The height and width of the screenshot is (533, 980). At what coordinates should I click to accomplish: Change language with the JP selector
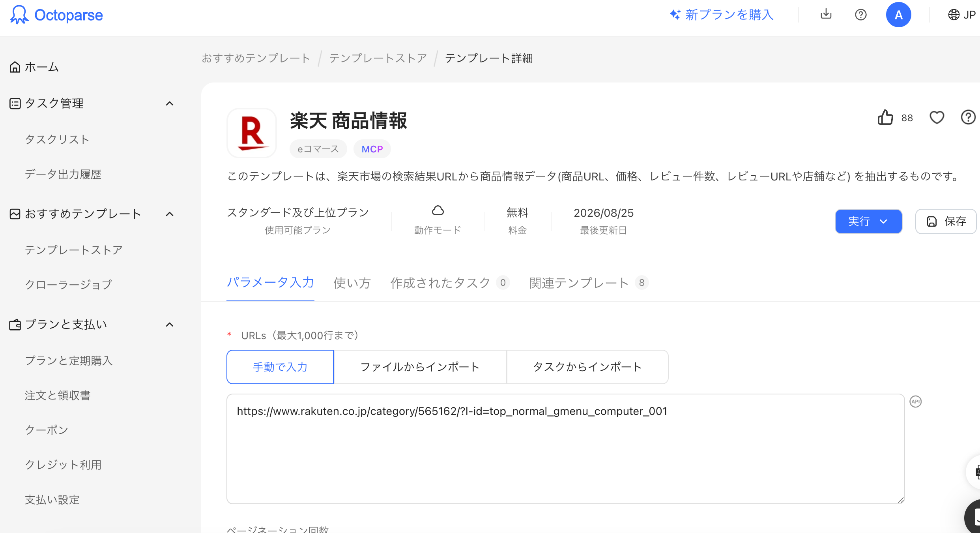pos(961,15)
